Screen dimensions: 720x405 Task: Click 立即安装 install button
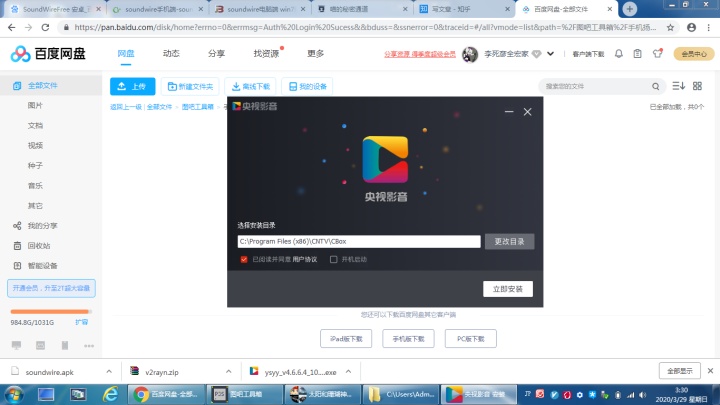[x=508, y=289]
